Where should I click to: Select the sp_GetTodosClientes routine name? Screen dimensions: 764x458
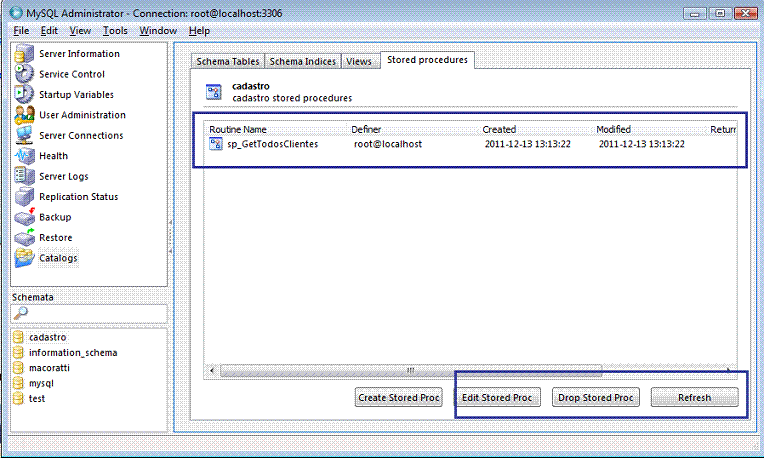[x=272, y=144]
